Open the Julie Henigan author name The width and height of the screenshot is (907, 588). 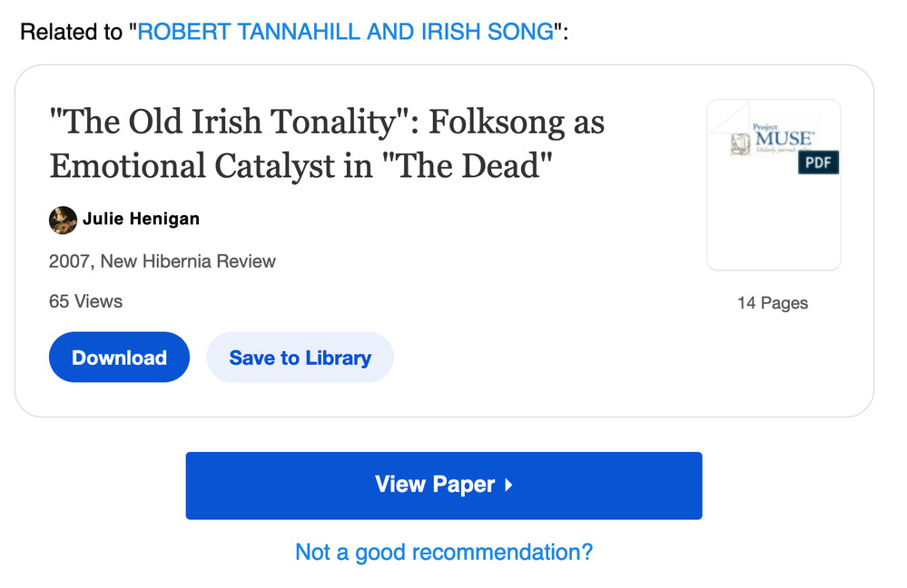[x=141, y=220]
